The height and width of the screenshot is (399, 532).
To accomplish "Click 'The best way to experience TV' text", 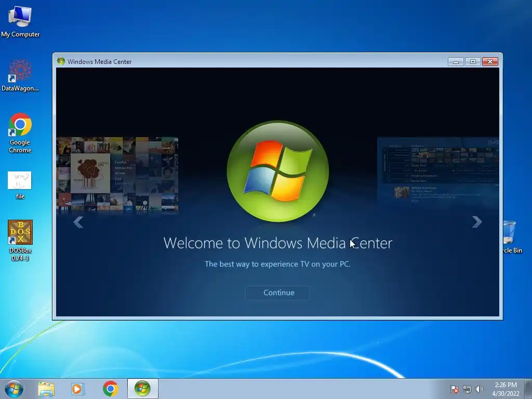I will (277, 264).
